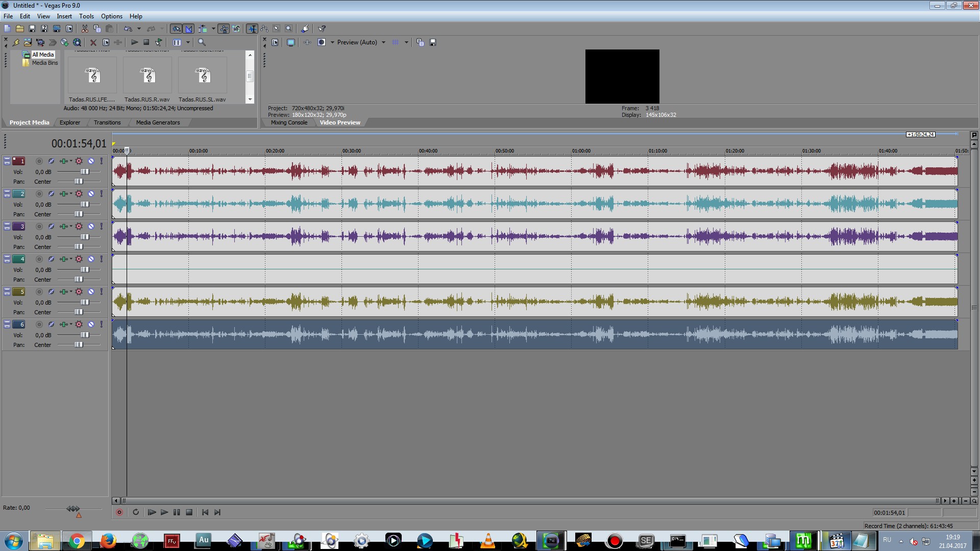
Task: Create a new project via toolbar icon
Action: (7, 29)
